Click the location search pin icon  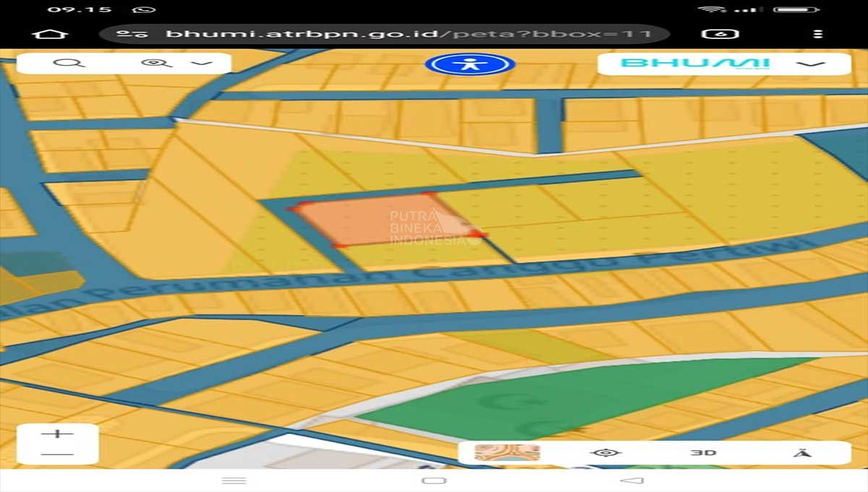point(154,63)
